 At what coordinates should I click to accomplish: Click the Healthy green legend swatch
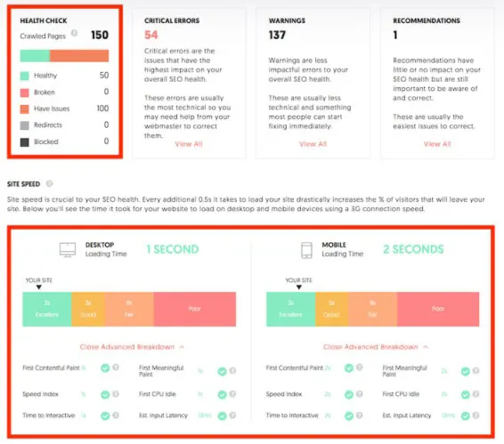25,76
